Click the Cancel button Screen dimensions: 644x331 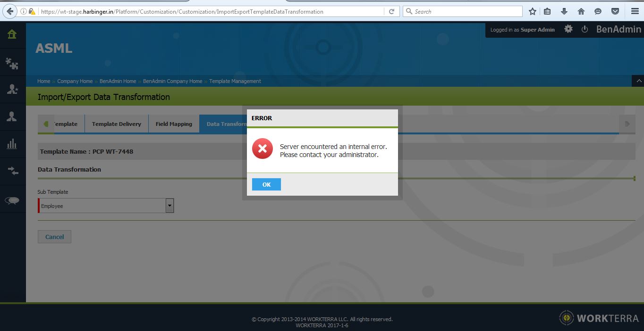click(x=54, y=237)
